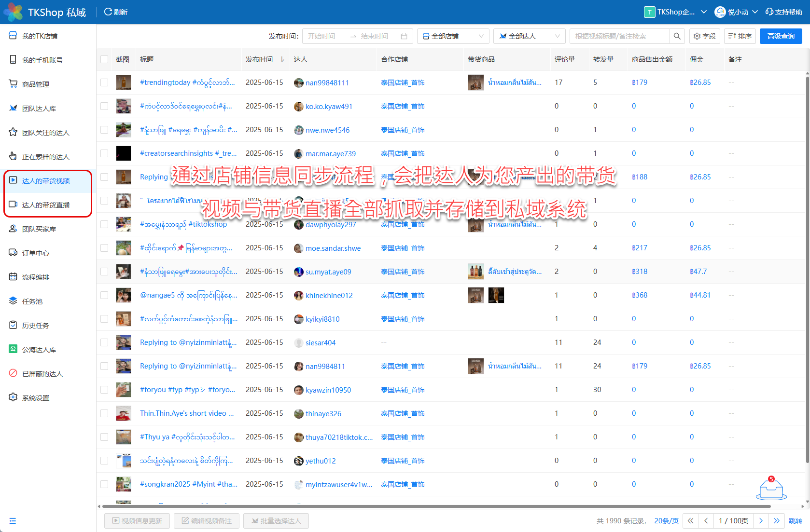Open the 排序 sort options
The image size is (810, 532).
pos(740,36)
